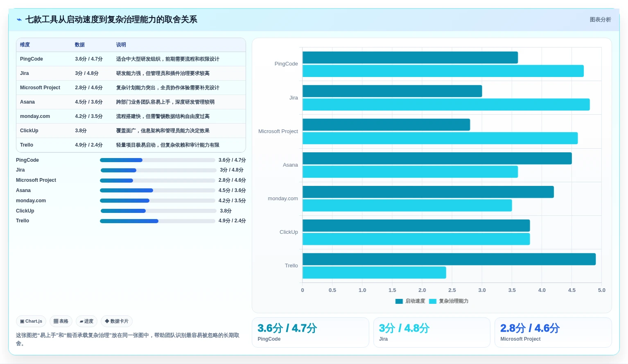Click the 说明 column header

121,45
